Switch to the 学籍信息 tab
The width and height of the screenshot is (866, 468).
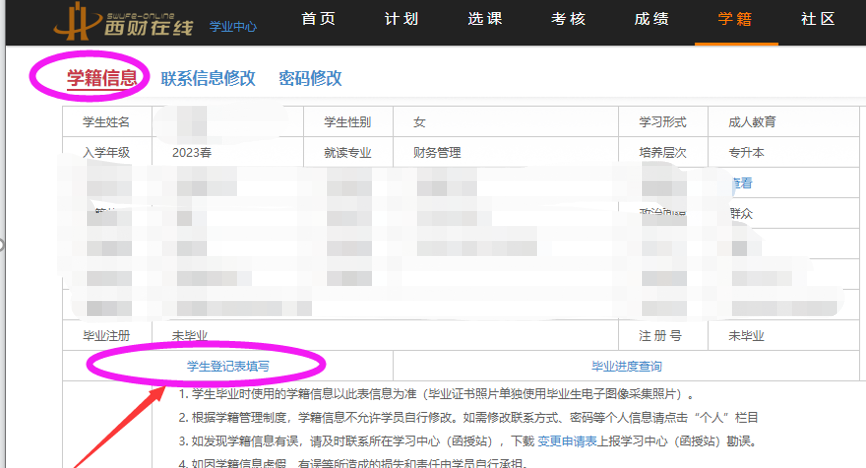(101, 78)
